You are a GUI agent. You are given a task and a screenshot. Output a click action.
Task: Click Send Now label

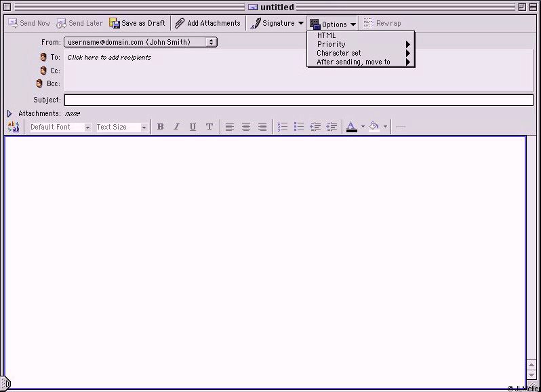click(x=35, y=23)
